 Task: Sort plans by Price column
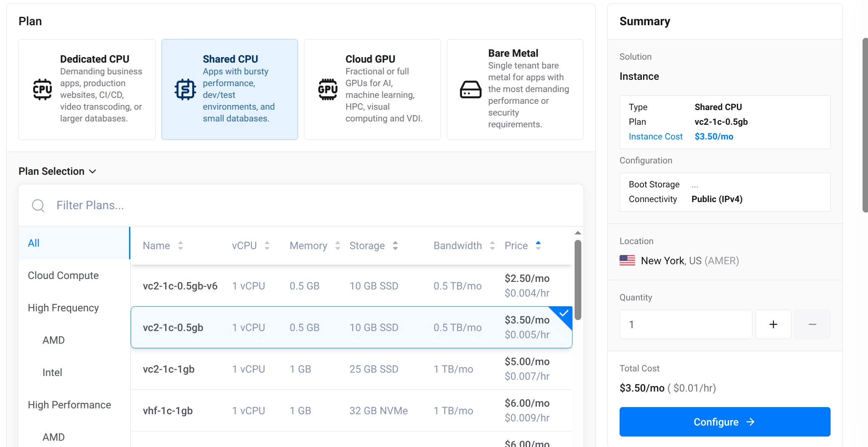click(538, 246)
